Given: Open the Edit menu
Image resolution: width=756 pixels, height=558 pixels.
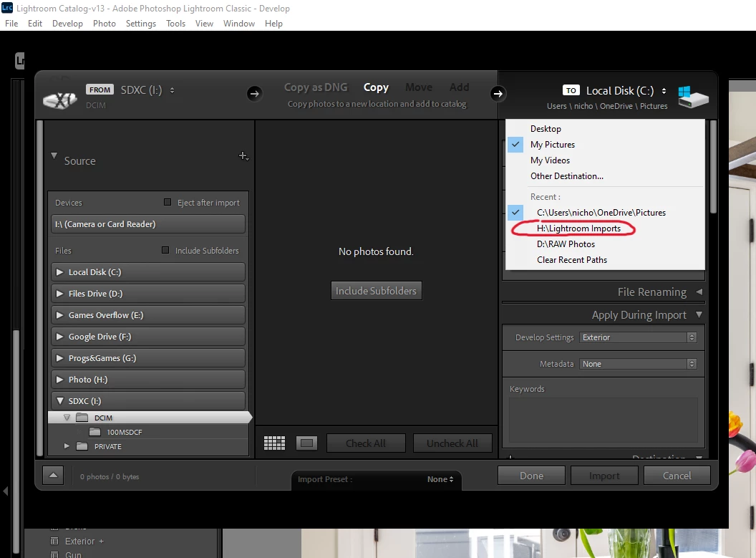Looking at the screenshot, I should (x=34, y=23).
